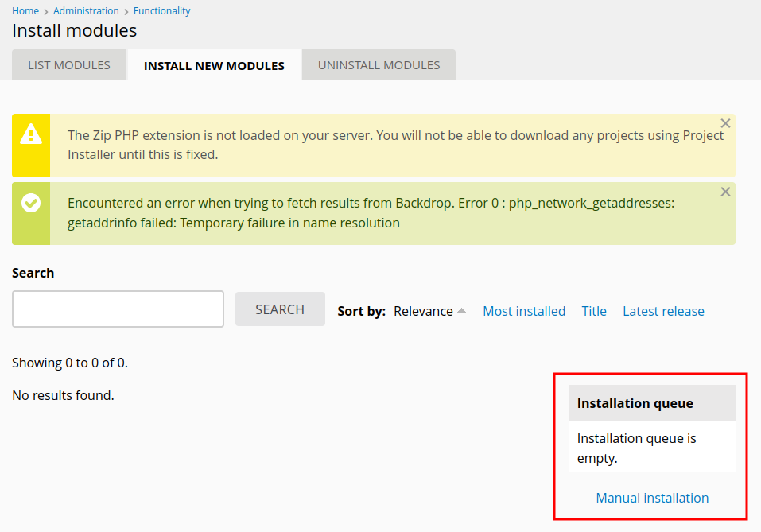Open the List Modules tab
The width and height of the screenshot is (761, 532).
click(69, 65)
